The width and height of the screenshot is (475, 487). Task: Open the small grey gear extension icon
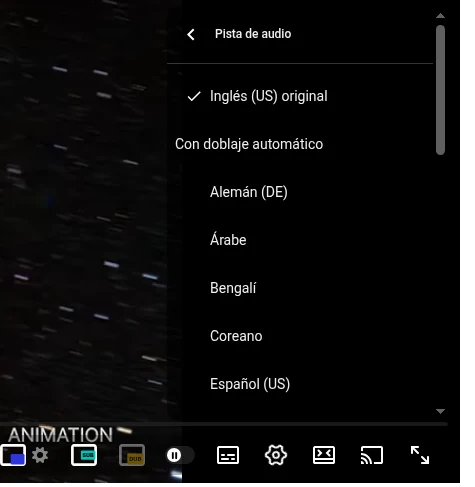point(40,455)
